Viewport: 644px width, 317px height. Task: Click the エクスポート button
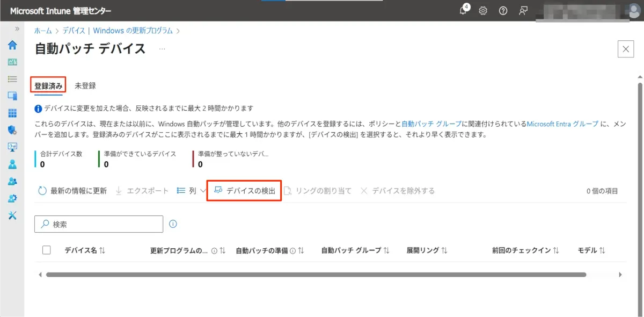pos(142,191)
